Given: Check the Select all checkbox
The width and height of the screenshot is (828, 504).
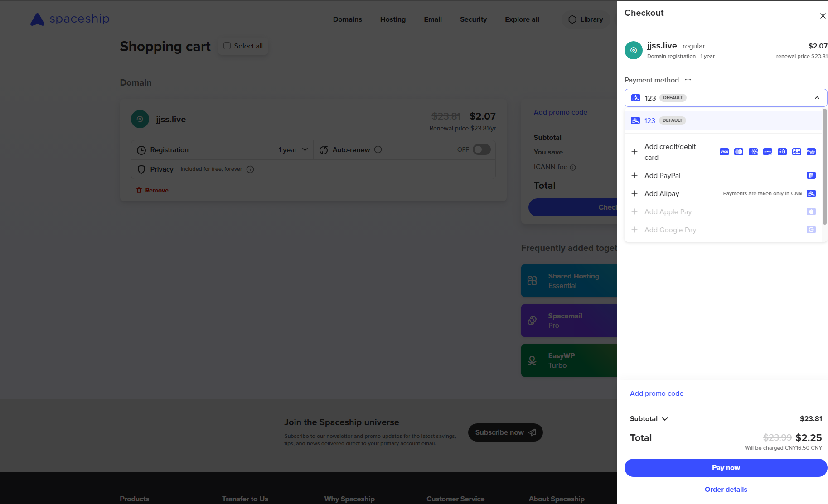Looking at the screenshot, I should (227, 46).
